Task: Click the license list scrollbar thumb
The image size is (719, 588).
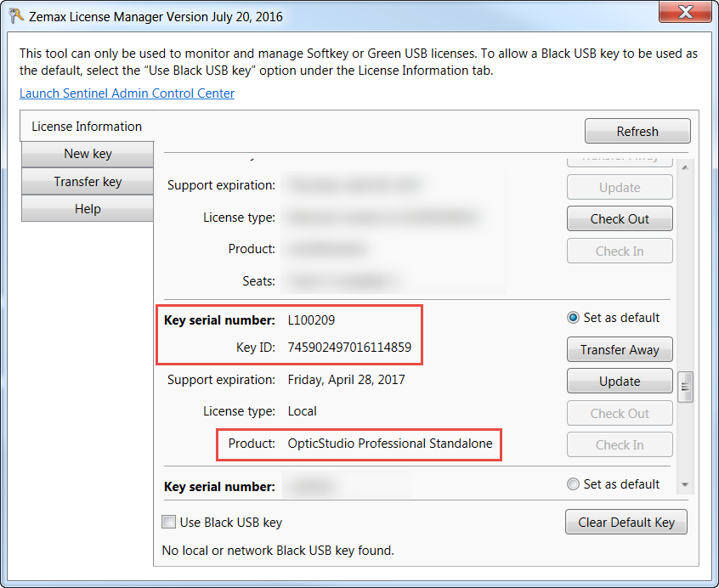Action: coord(685,387)
